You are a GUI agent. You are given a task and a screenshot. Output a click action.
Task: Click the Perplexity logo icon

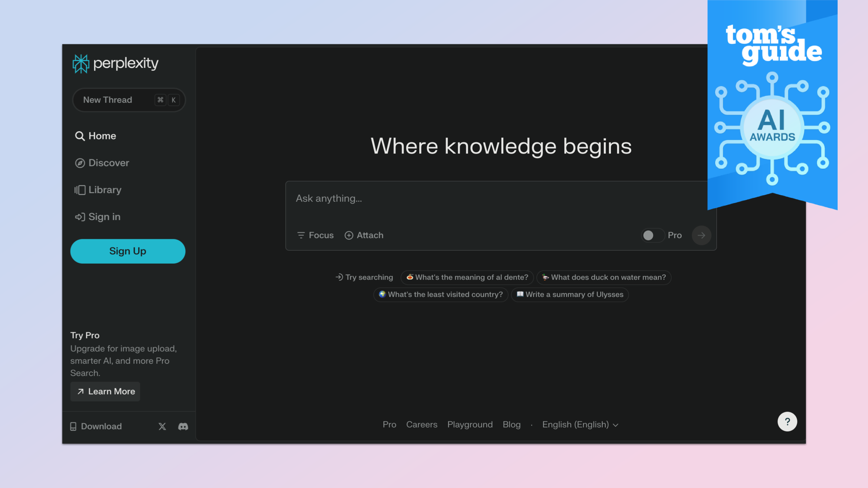coord(81,64)
